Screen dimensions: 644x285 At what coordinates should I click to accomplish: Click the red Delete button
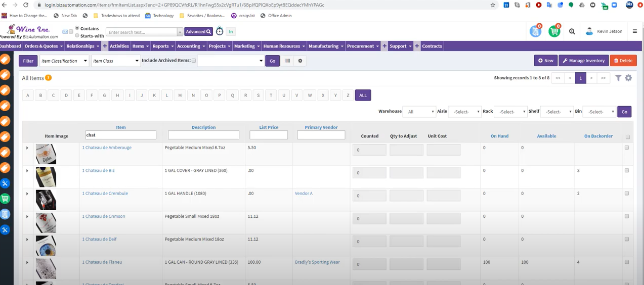623,61
